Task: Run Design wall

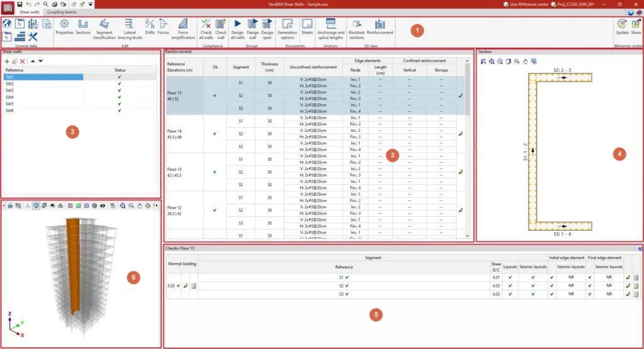Action: click(253, 29)
